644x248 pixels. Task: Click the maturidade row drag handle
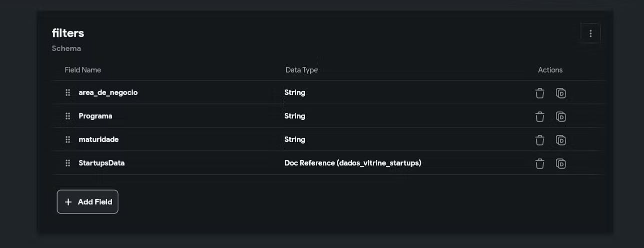click(x=68, y=139)
